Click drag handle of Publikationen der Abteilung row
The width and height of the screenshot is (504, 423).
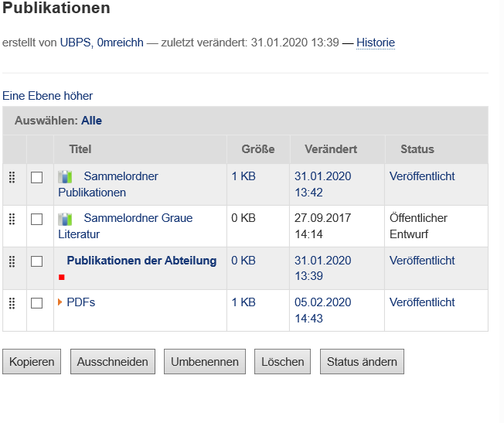coord(12,261)
